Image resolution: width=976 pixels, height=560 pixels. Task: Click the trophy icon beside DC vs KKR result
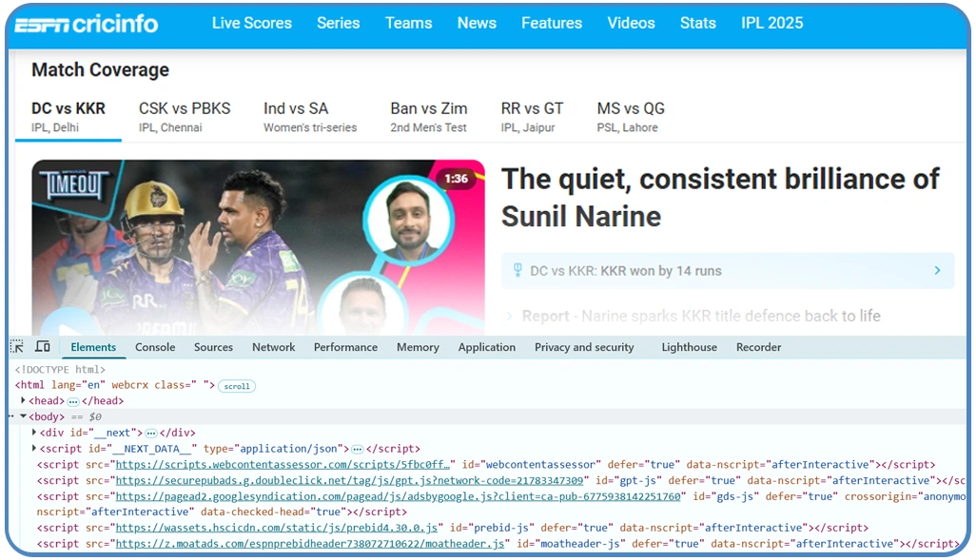[517, 271]
